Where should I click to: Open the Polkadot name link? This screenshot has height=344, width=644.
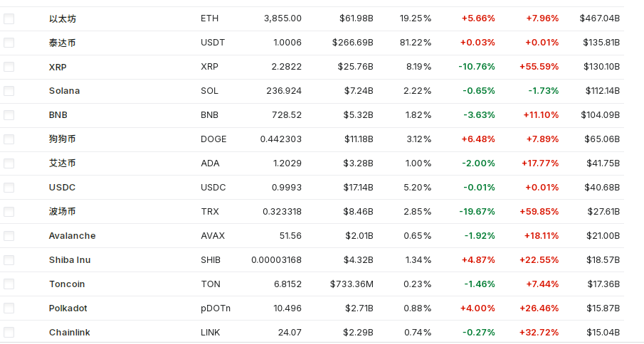[68, 308]
